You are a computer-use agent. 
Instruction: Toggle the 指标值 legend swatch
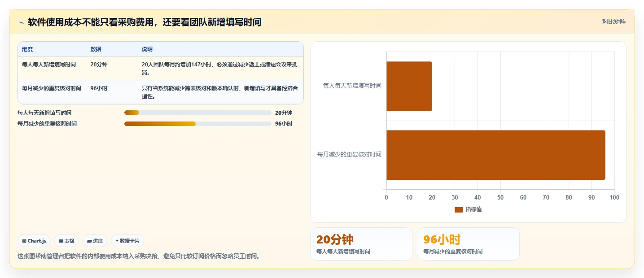point(459,209)
